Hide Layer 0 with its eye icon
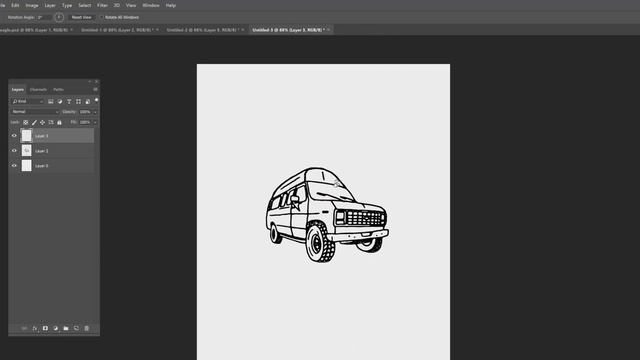Viewport: 640px width, 360px height. pos(14,166)
